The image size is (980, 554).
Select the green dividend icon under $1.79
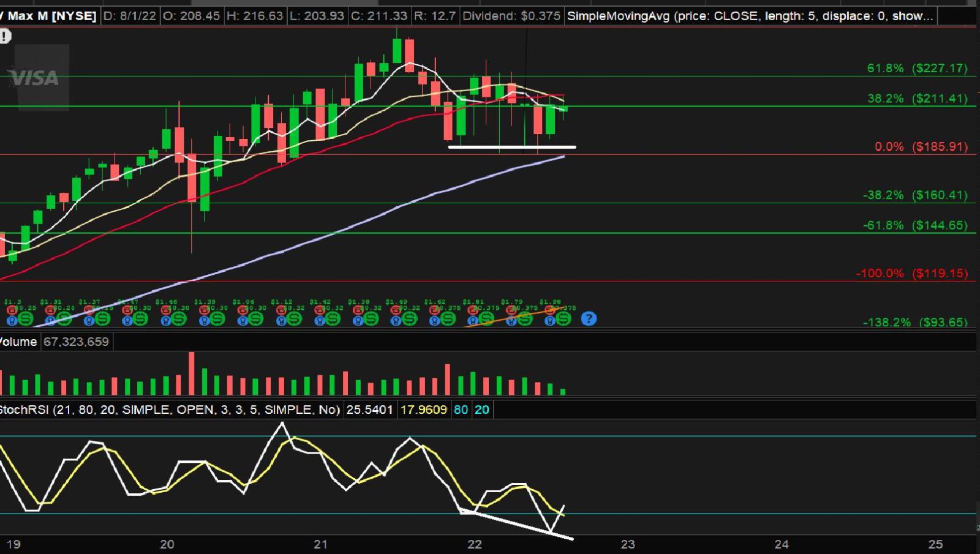coord(526,319)
